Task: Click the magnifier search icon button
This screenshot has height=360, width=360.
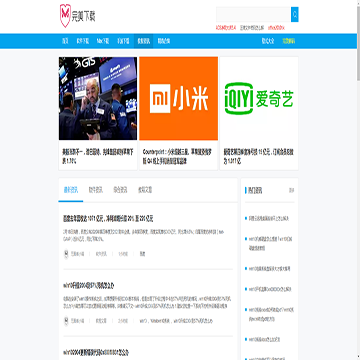Action: (x=295, y=15)
